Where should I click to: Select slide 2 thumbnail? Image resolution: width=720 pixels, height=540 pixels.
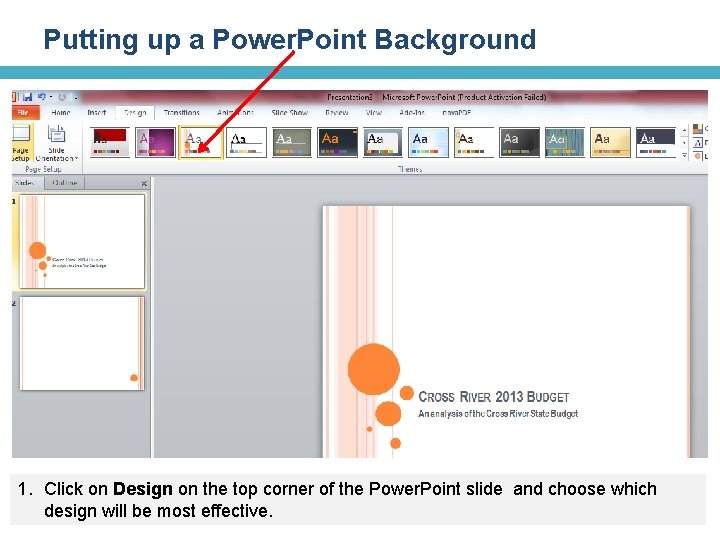[83, 343]
